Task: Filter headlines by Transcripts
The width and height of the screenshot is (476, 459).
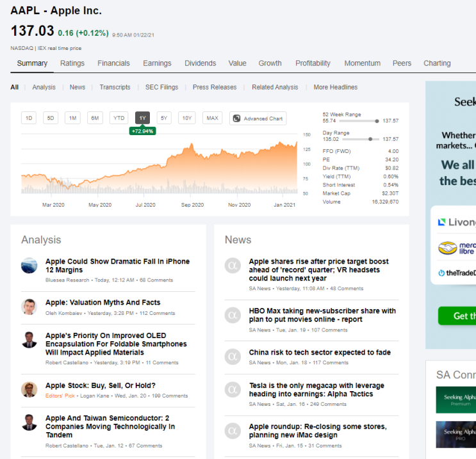Action: [x=115, y=87]
